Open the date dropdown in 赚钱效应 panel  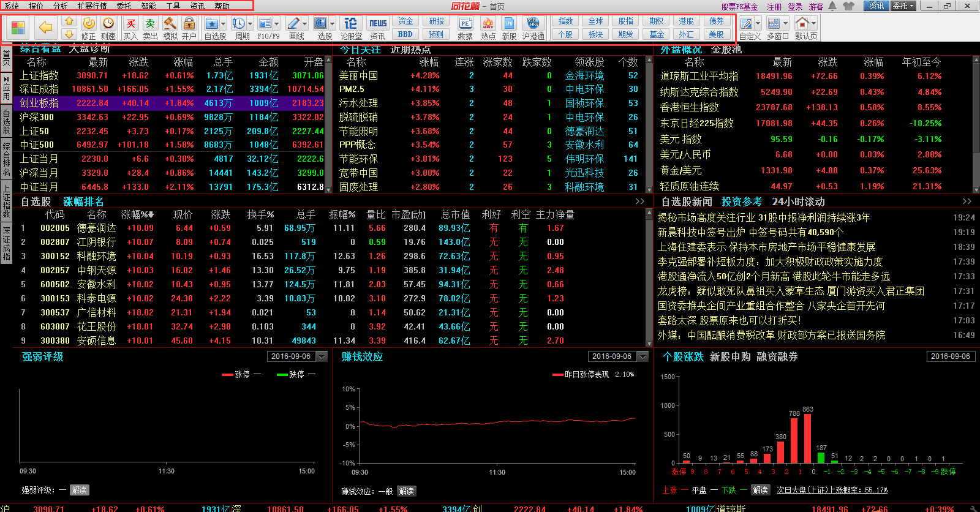[643, 356]
